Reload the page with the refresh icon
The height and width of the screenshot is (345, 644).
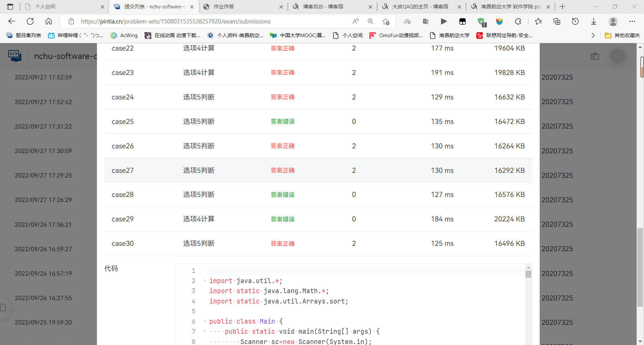(x=30, y=21)
